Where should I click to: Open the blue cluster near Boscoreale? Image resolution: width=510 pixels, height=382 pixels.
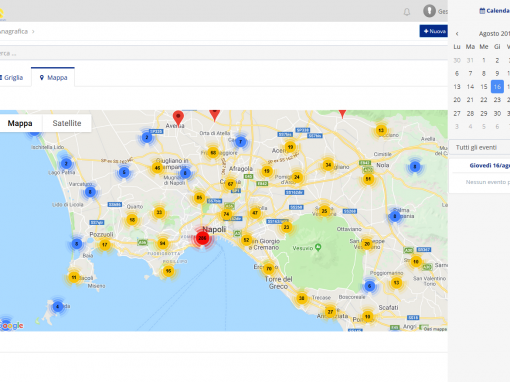(369, 286)
